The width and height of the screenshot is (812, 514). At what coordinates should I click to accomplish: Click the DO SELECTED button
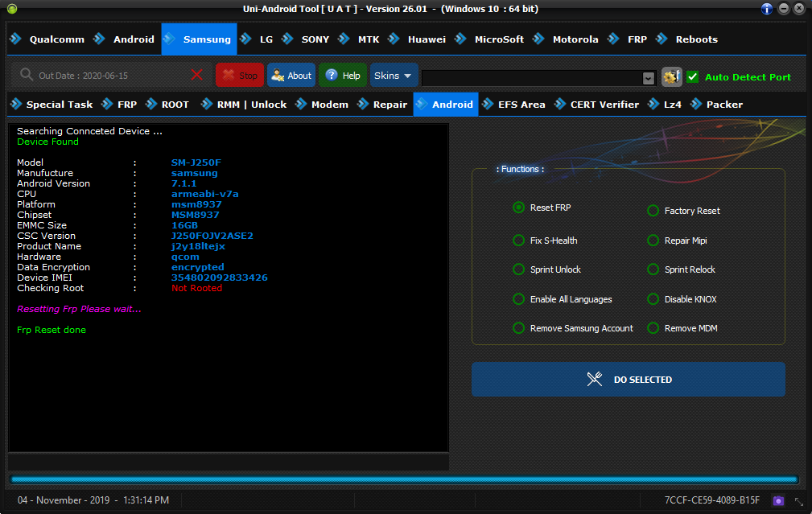(628, 379)
